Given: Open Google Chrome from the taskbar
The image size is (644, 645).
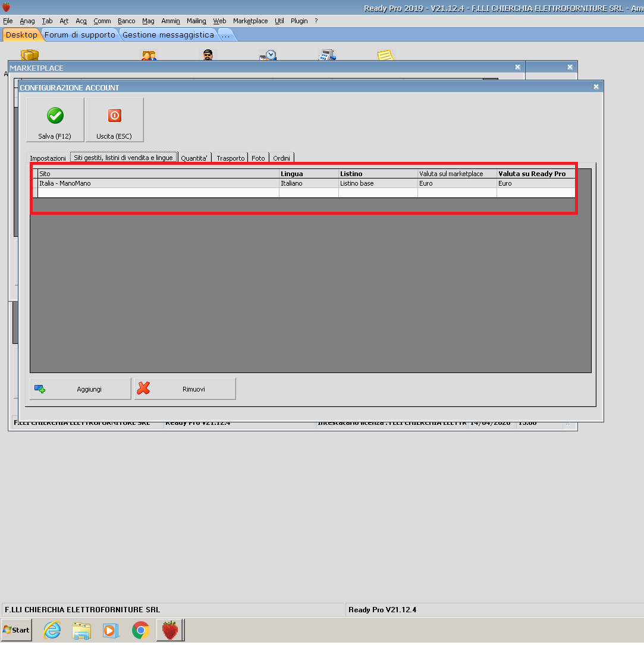Looking at the screenshot, I should point(140,630).
